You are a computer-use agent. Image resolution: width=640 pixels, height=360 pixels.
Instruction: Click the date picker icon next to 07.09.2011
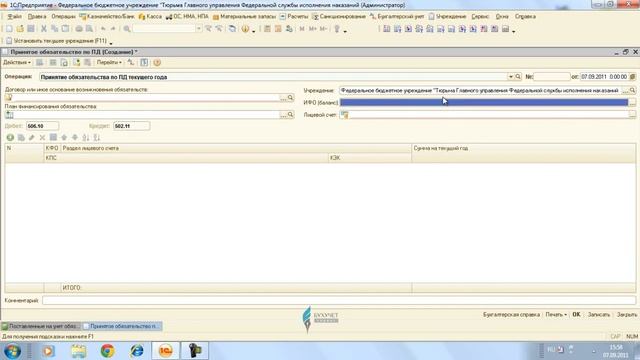[633, 77]
